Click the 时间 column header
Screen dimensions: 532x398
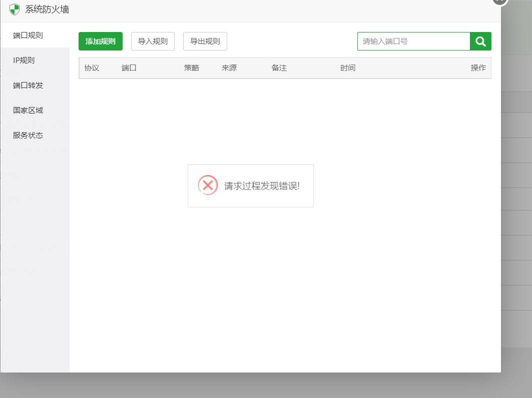coord(348,68)
